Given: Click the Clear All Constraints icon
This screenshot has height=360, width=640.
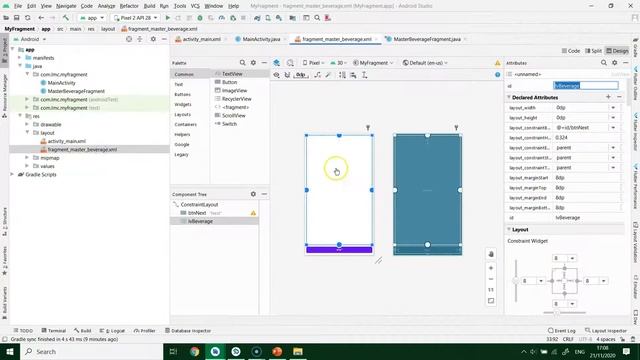Looking at the screenshot, I should (318, 75).
